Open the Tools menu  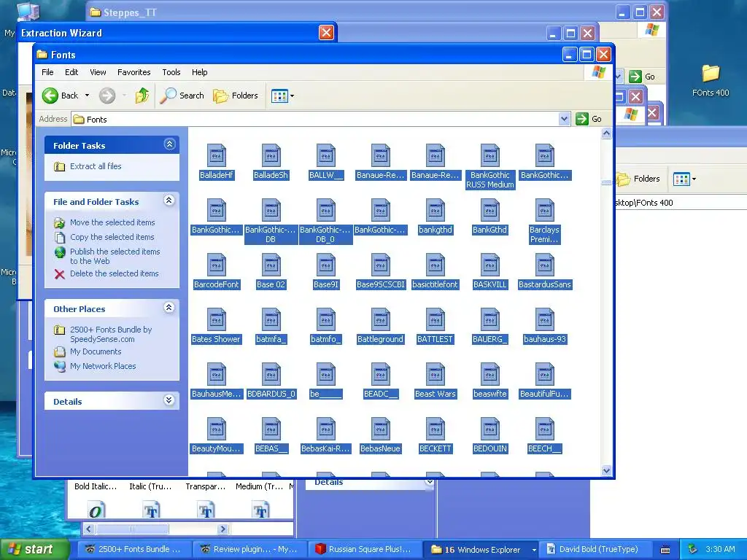pos(171,72)
